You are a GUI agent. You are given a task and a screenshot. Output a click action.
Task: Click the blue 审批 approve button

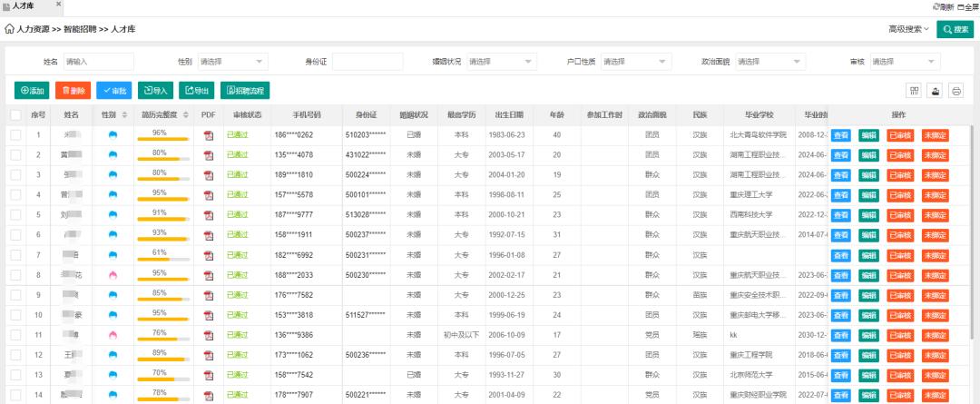[x=114, y=91]
